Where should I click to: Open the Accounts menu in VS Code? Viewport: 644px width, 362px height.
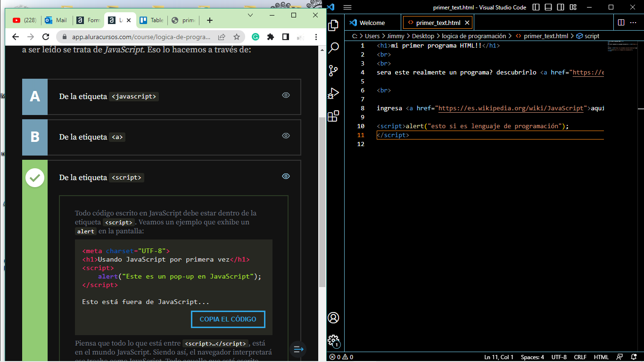tap(333, 318)
